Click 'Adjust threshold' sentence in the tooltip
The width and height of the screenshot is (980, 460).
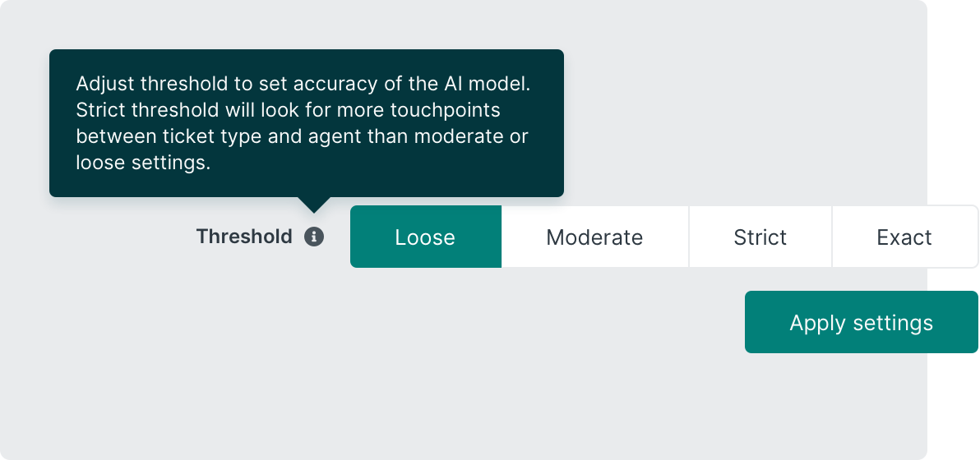[x=308, y=84]
